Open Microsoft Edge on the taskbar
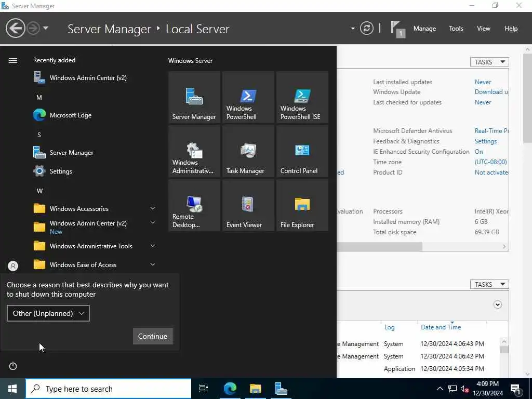Screen dimensions: 532x399 point(230,389)
